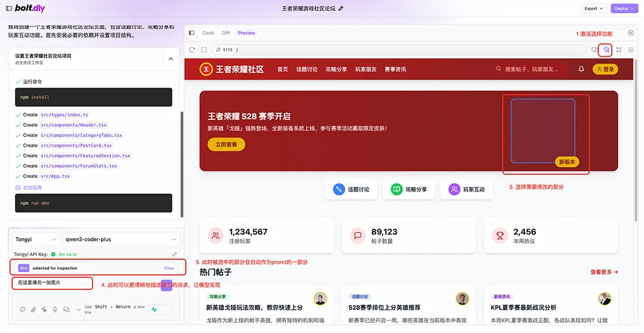Toggle discuss mode chat bubbles icon
644x333 pixels.
[x=66, y=310]
